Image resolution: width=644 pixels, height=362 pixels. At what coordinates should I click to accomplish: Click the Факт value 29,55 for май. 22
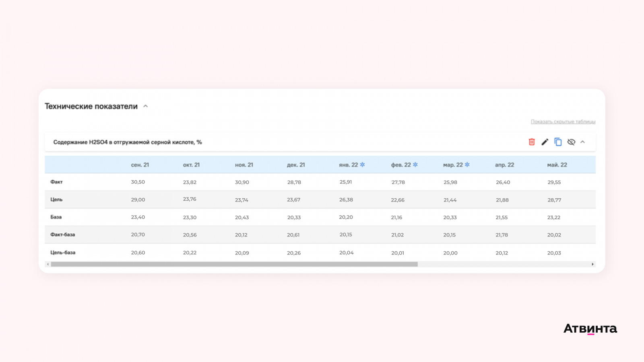point(554,182)
